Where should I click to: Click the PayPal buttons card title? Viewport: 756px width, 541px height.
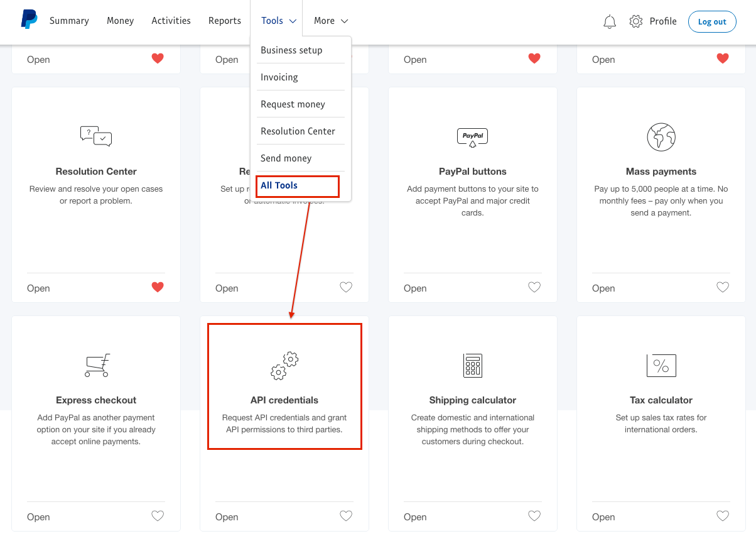point(473,172)
